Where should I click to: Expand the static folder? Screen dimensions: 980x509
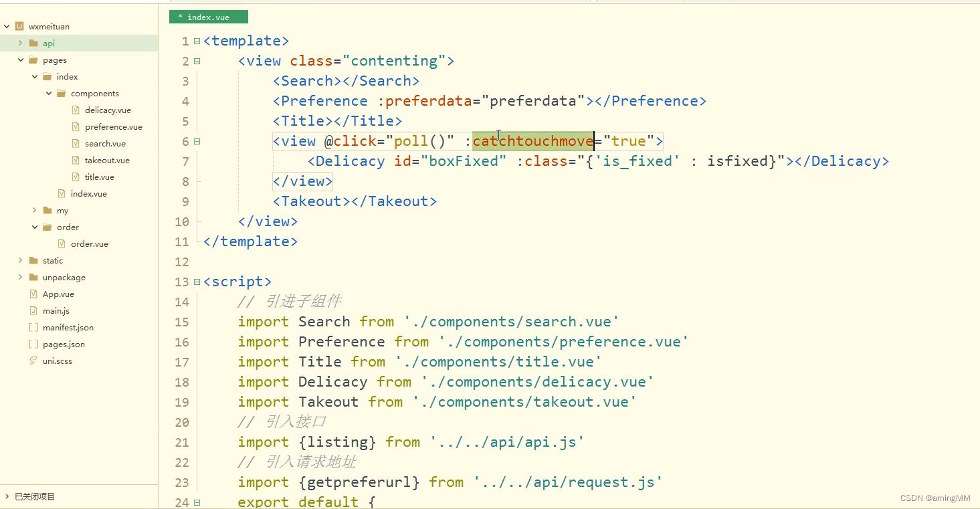coord(21,261)
